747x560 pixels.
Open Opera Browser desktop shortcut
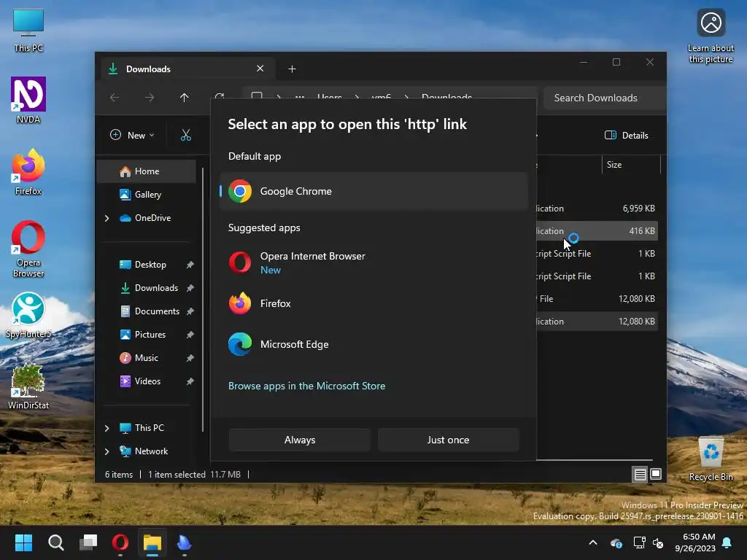(x=28, y=249)
